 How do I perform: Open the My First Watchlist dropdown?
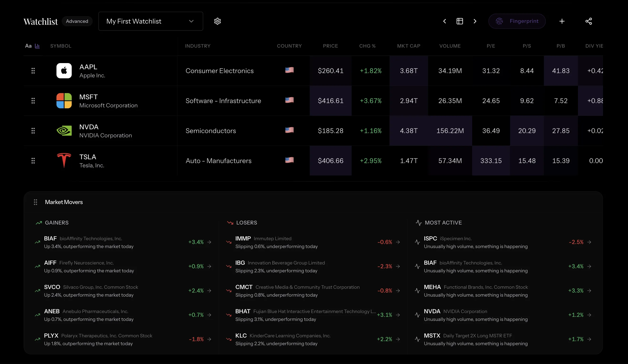tap(151, 21)
